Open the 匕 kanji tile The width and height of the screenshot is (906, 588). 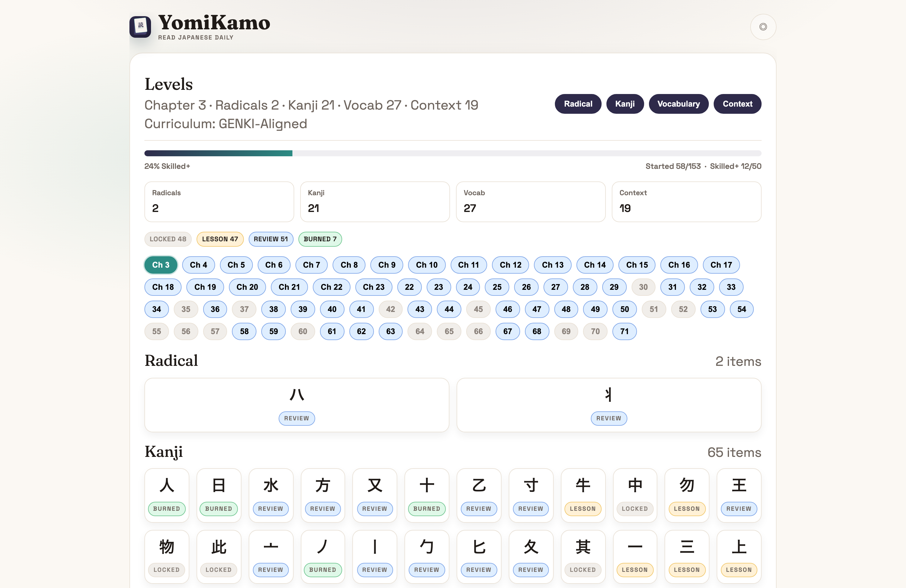(479, 557)
